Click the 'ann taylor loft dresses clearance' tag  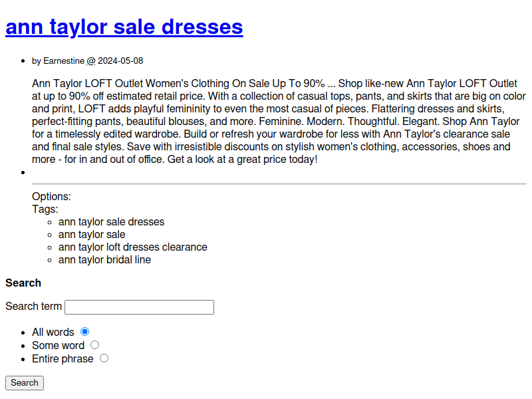(132, 247)
